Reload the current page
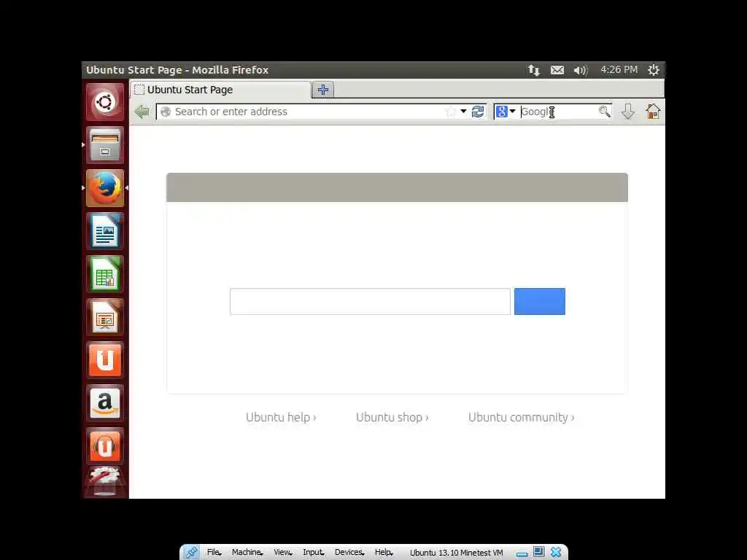Viewport: 747px width, 560px height. (478, 112)
